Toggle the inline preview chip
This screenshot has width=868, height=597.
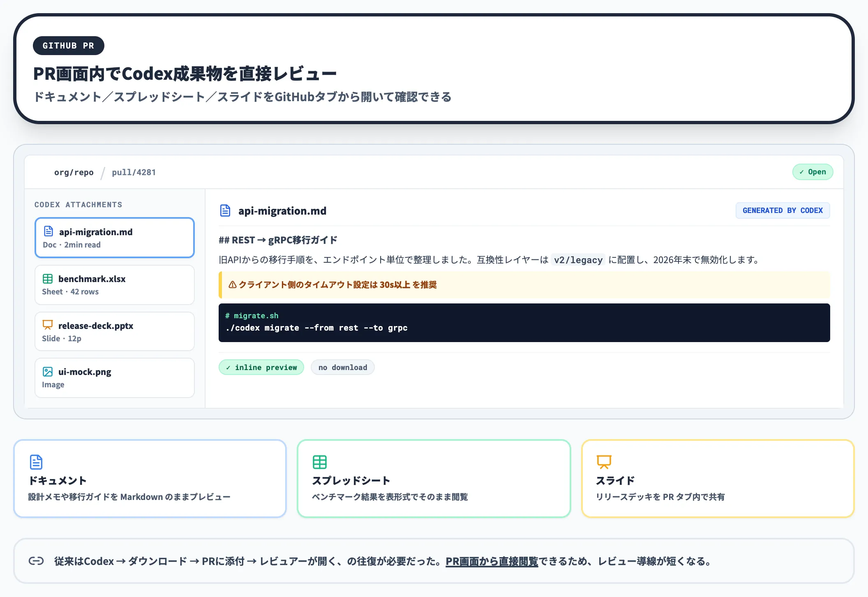tap(261, 367)
